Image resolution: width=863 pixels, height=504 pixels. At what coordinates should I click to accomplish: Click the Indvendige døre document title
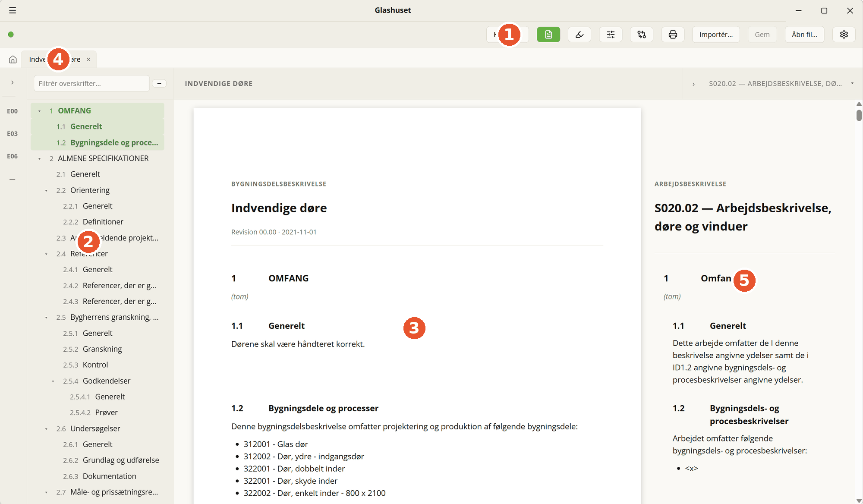pos(279,208)
